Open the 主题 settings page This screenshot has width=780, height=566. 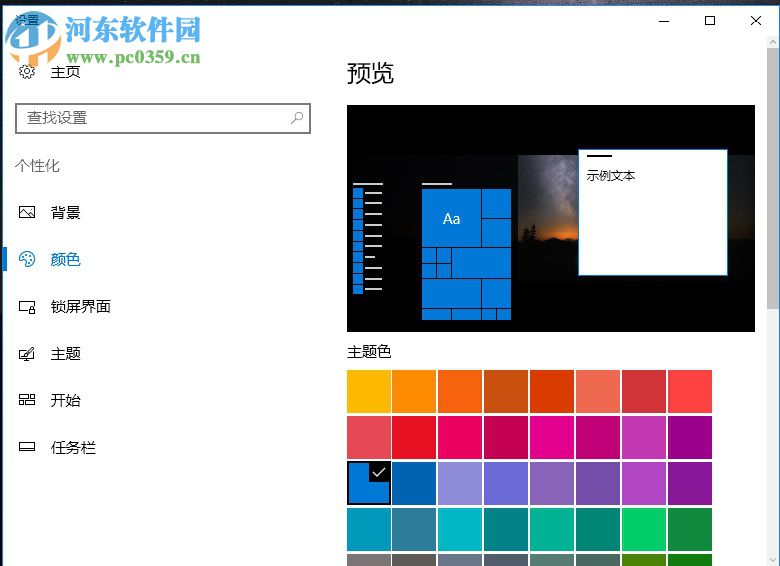tap(65, 354)
